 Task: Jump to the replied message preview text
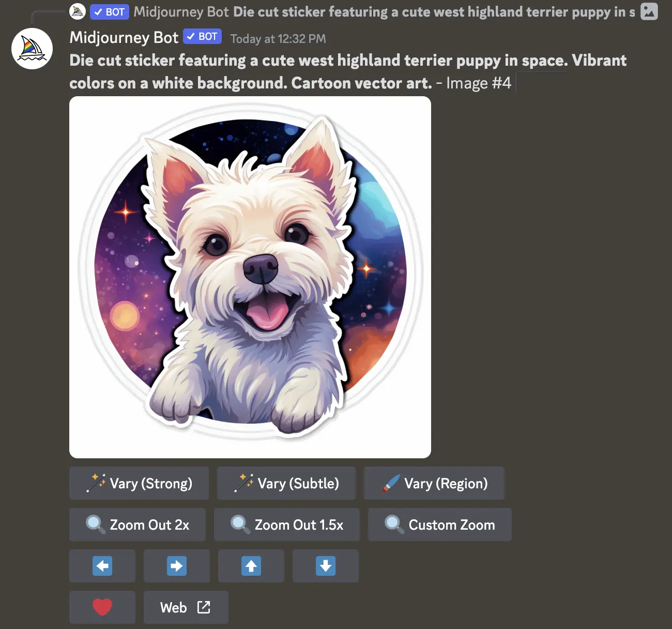pyautogui.click(x=434, y=12)
